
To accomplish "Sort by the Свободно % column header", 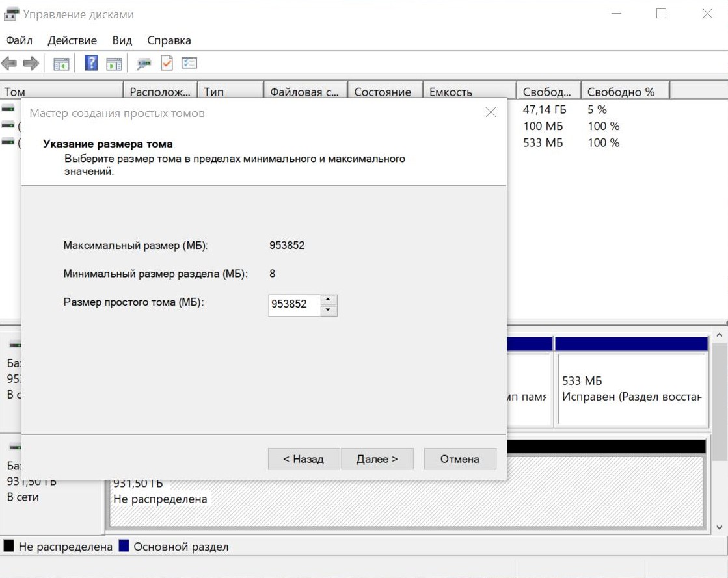I will (x=625, y=92).
